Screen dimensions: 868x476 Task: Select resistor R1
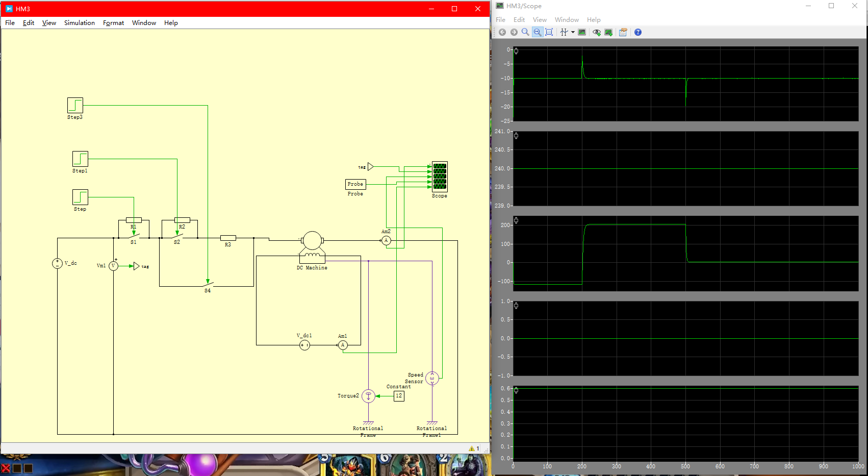[x=134, y=220]
